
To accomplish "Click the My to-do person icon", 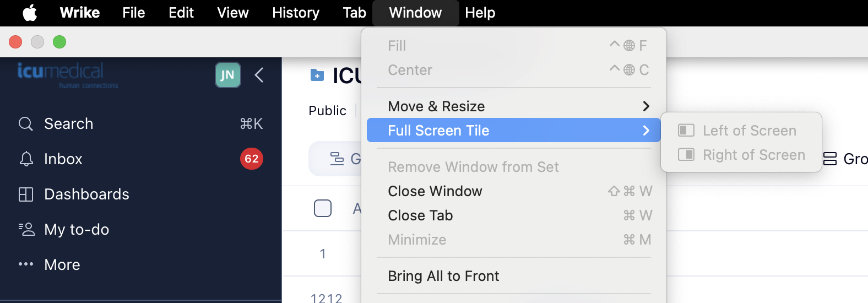I will pyautogui.click(x=26, y=229).
